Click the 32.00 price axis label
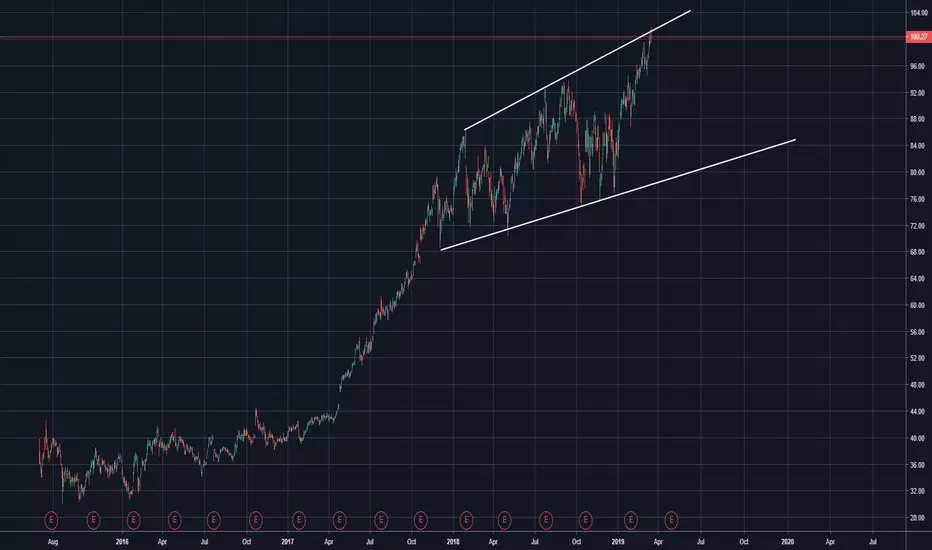Image resolution: width=932 pixels, height=550 pixels. pyautogui.click(x=917, y=491)
